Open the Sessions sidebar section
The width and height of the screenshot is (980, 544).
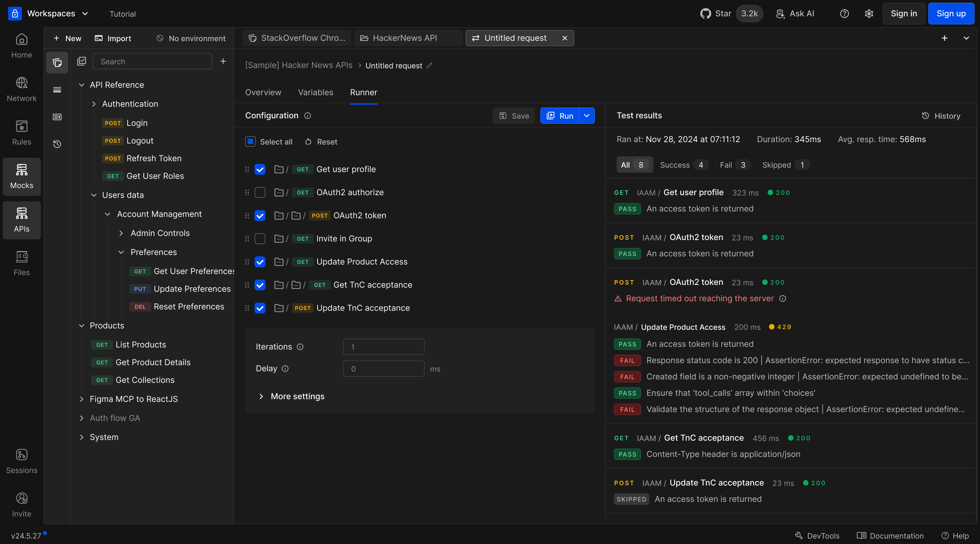pos(22,461)
